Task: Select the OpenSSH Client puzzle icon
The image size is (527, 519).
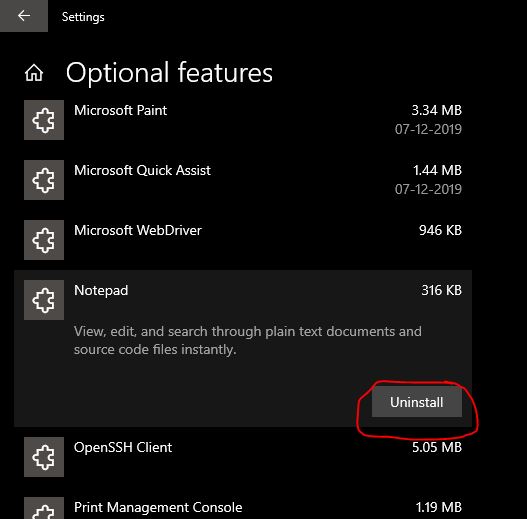Action: tap(44, 457)
